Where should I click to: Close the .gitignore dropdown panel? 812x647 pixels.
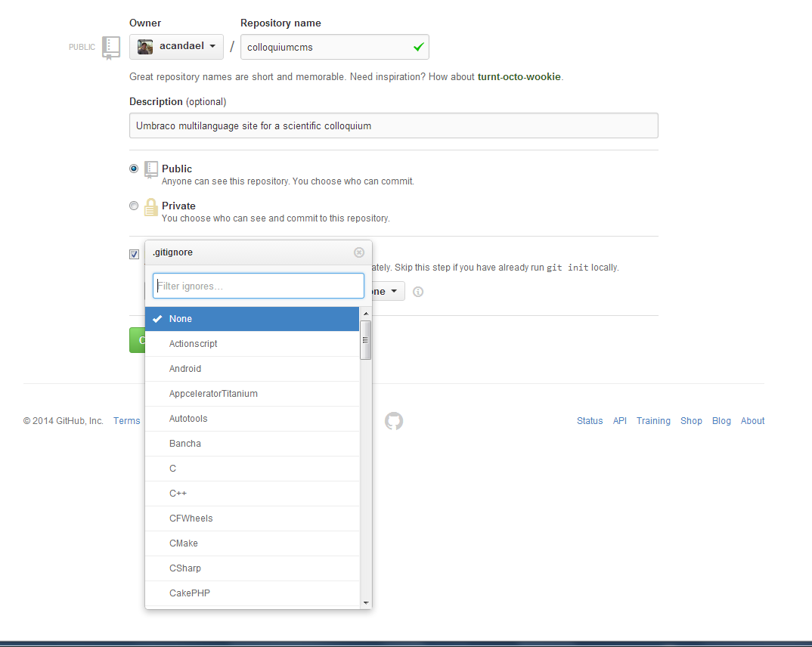[x=359, y=252]
